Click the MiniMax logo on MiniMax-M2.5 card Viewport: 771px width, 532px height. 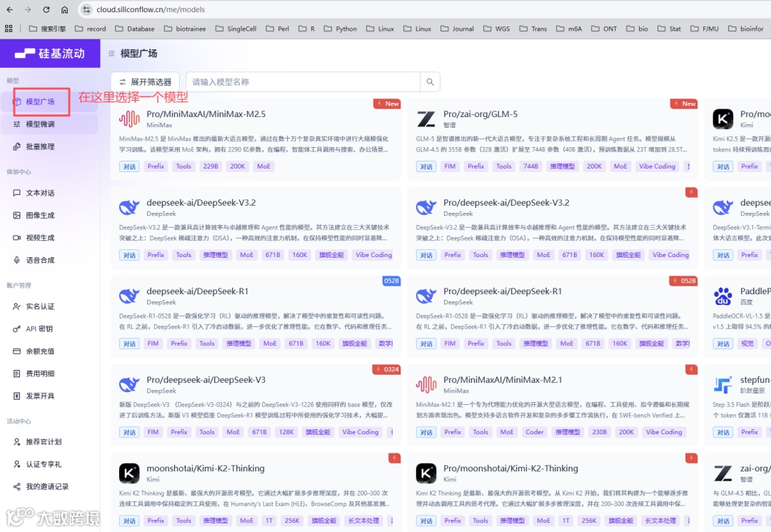129,119
